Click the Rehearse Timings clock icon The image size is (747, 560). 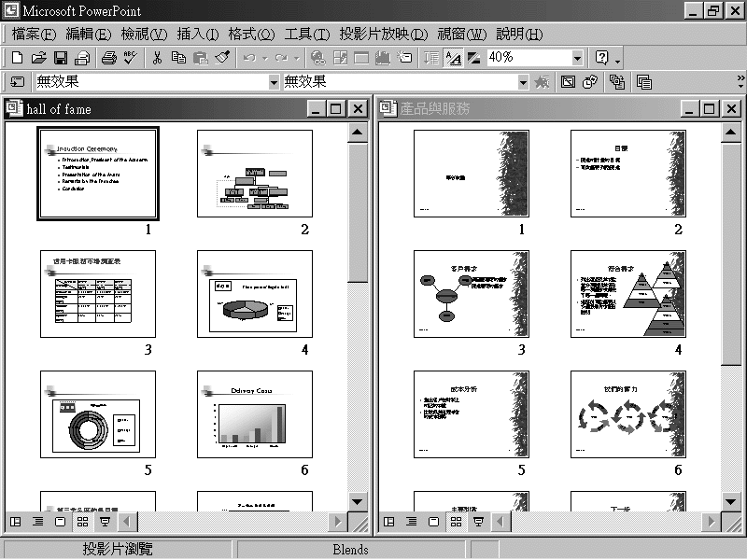coord(590,82)
